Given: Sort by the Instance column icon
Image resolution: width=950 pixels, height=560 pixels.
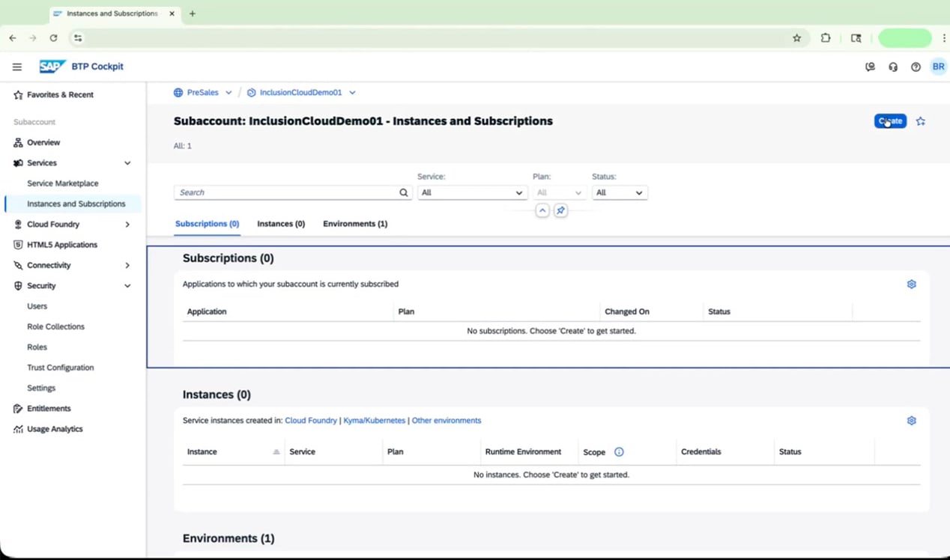Looking at the screenshot, I should point(276,452).
